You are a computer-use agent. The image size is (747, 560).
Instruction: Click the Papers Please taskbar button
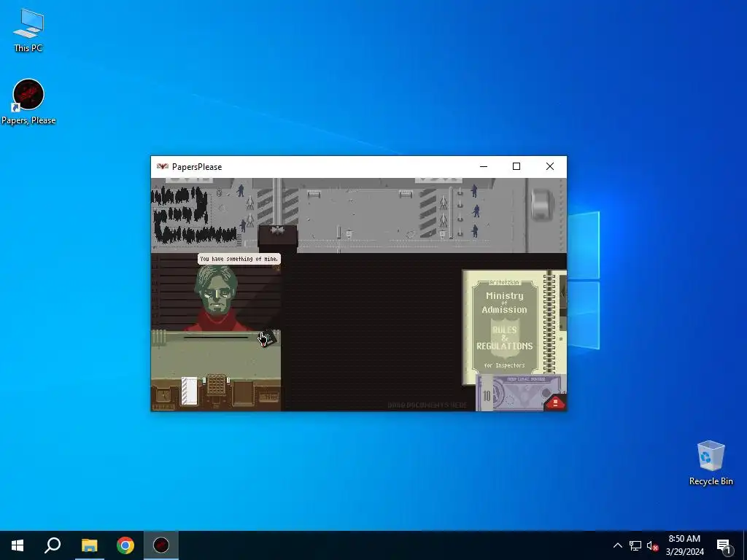[x=161, y=545]
